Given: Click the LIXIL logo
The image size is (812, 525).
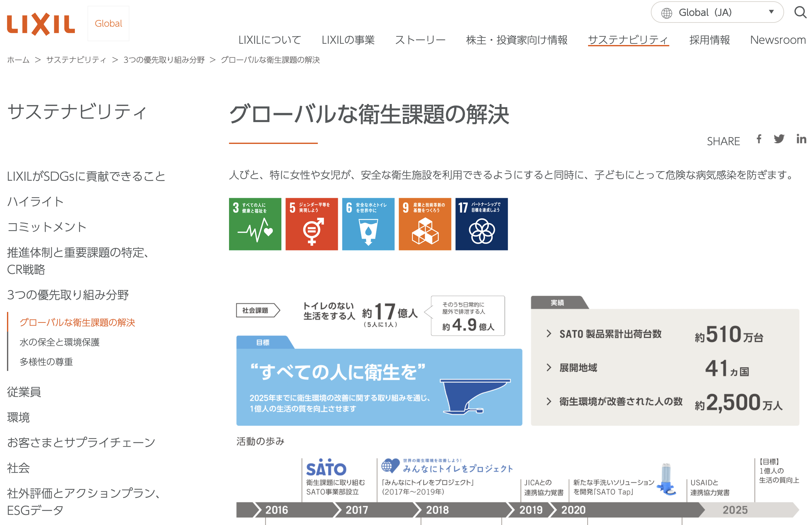Looking at the screenshot, I should (x=41, y=23).
